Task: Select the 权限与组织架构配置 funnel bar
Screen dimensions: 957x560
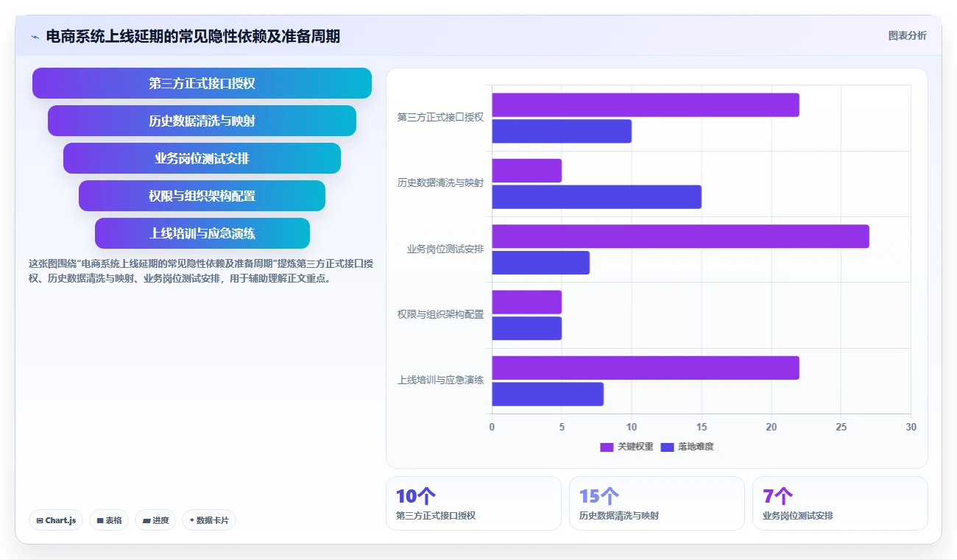Action: (x=202, y=196)
